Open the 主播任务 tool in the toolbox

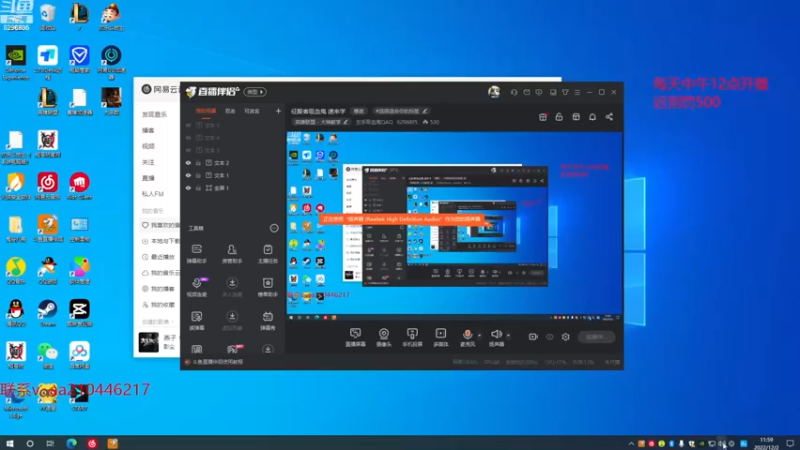point(268,254)
